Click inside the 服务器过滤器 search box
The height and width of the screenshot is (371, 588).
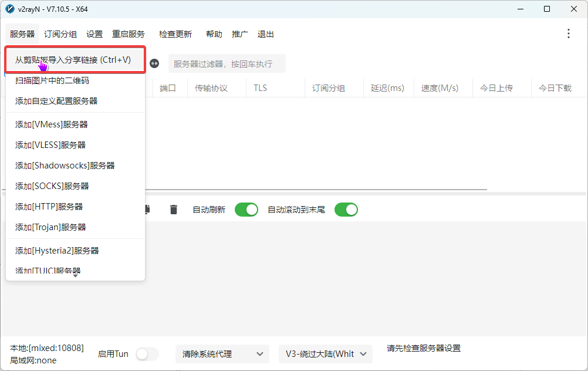click(227, 63)
